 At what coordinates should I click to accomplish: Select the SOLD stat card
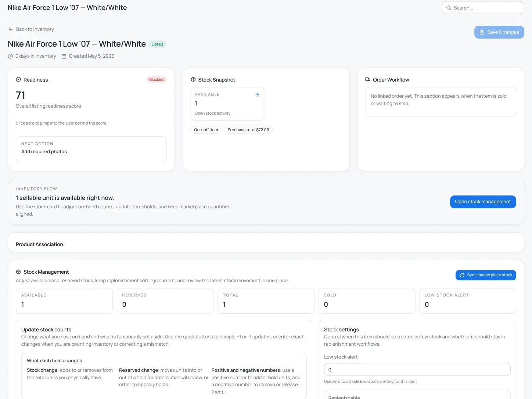[367, 301]
